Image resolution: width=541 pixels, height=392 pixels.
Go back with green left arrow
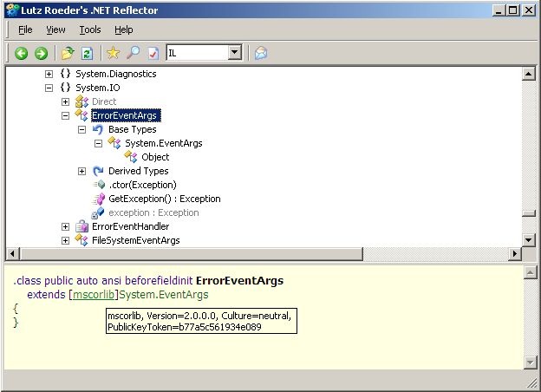22,53
